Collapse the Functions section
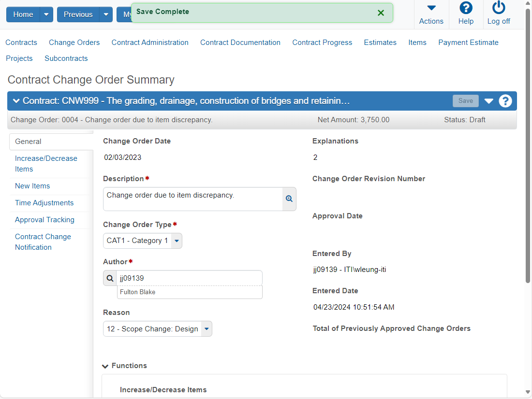The image size is (532, 399). 105,366
